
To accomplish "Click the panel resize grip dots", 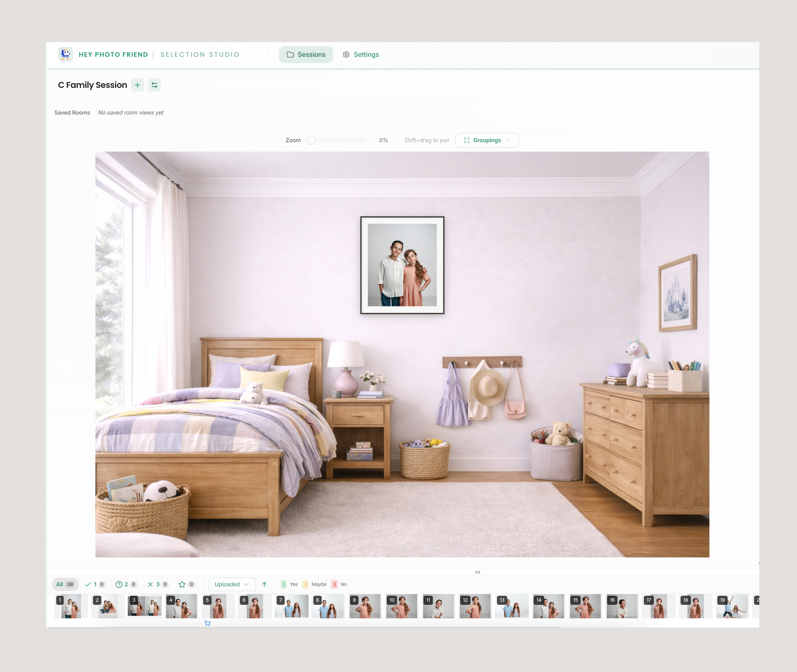I will [478, 572].
